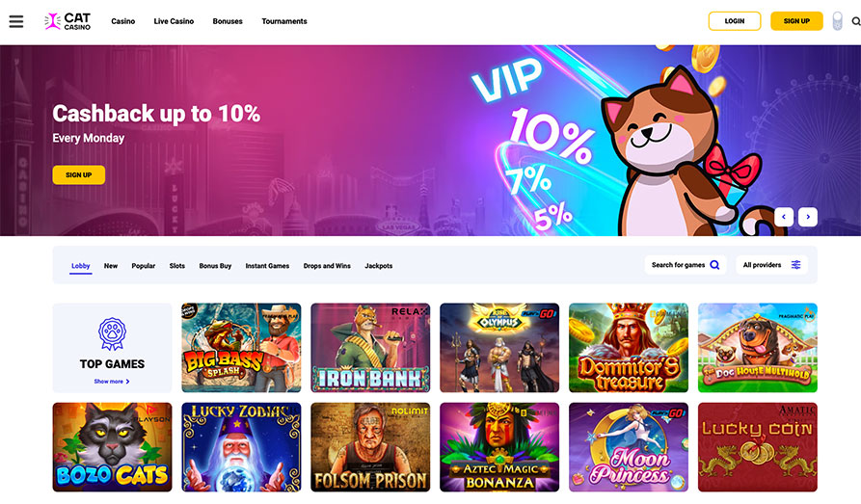Screen dimensions: 861x504
Task: Open the hamburger menu icon
Action: coord(16,21)
